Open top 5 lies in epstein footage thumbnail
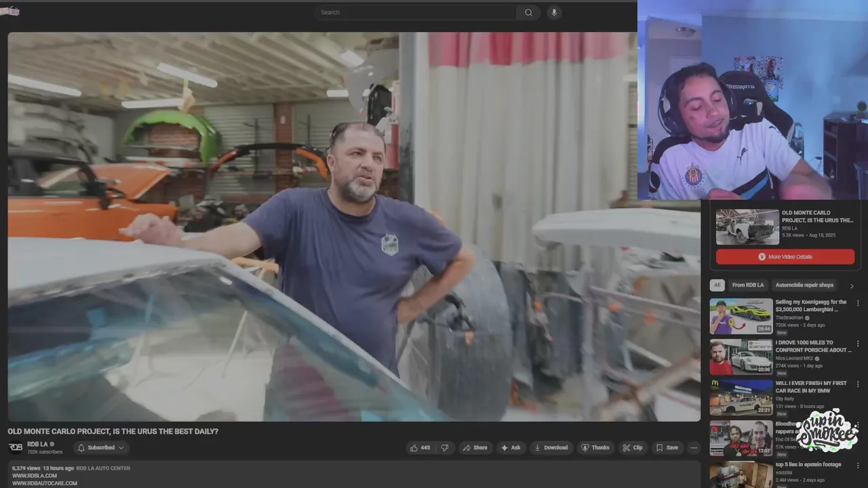868x488 pixels. coord(741,474)
